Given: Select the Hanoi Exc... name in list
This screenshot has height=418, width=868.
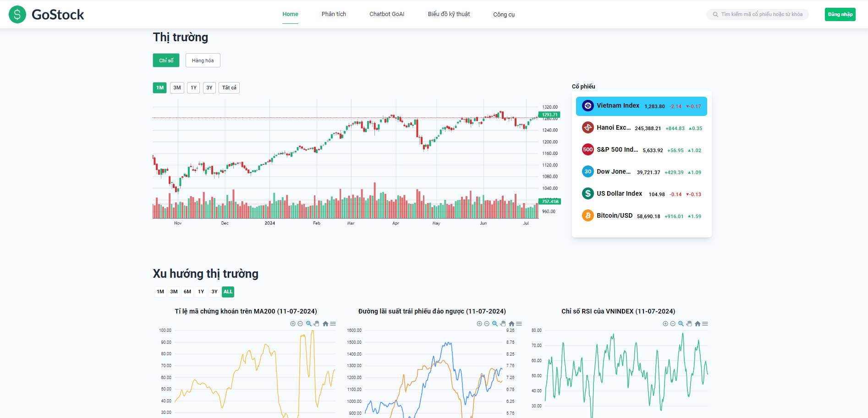Looking at the screenshot, I should [x=614, y=127].
